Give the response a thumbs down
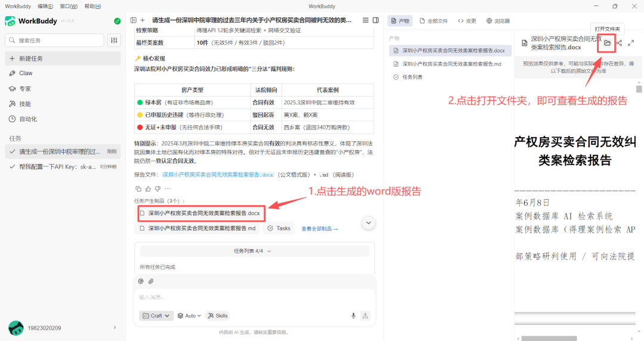This screenshot has height=341, width=644. 157,188
